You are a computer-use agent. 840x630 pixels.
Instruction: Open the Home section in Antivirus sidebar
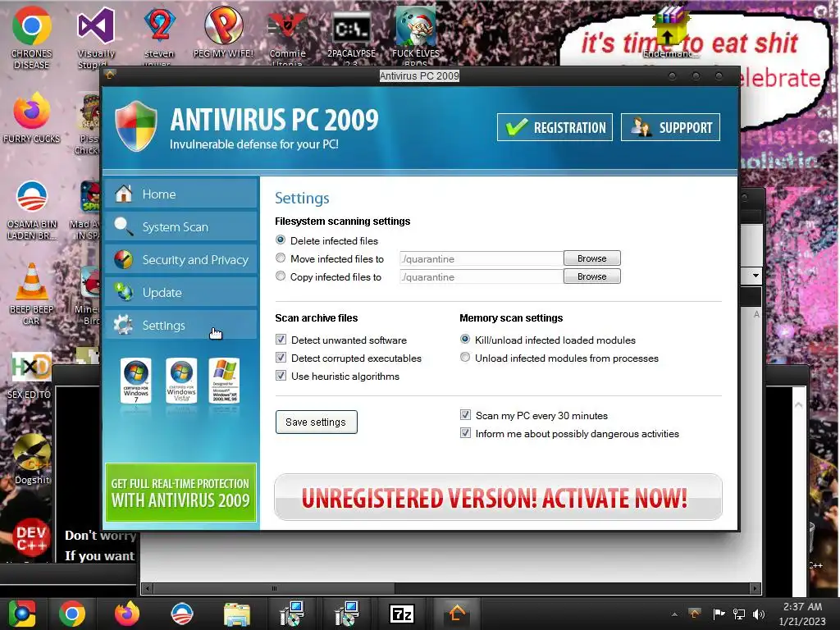click(x=181, y=194)
